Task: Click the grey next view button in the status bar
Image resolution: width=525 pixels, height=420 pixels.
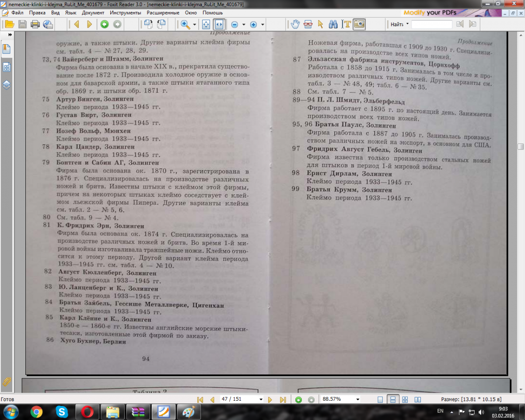Action: pos(311,399)
